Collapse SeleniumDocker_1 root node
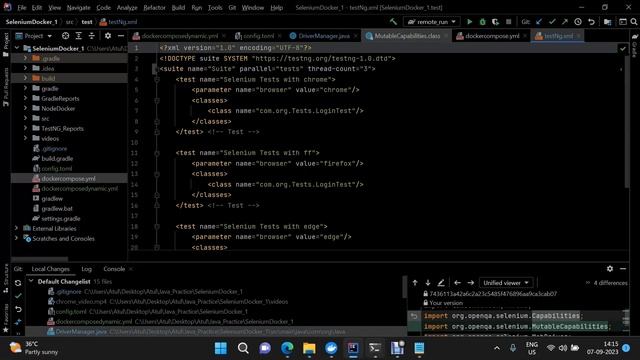 [x=17, y=48]
